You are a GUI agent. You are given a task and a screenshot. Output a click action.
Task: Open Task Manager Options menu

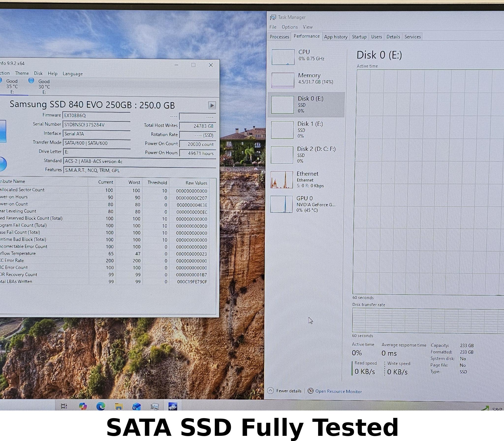click(x=290, y=27)
